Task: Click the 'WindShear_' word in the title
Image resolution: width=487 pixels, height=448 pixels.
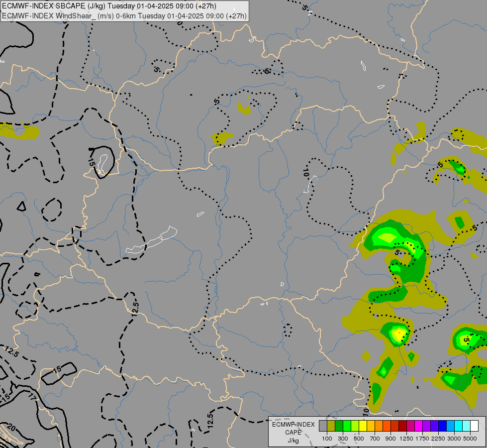Action: (76, 16)
